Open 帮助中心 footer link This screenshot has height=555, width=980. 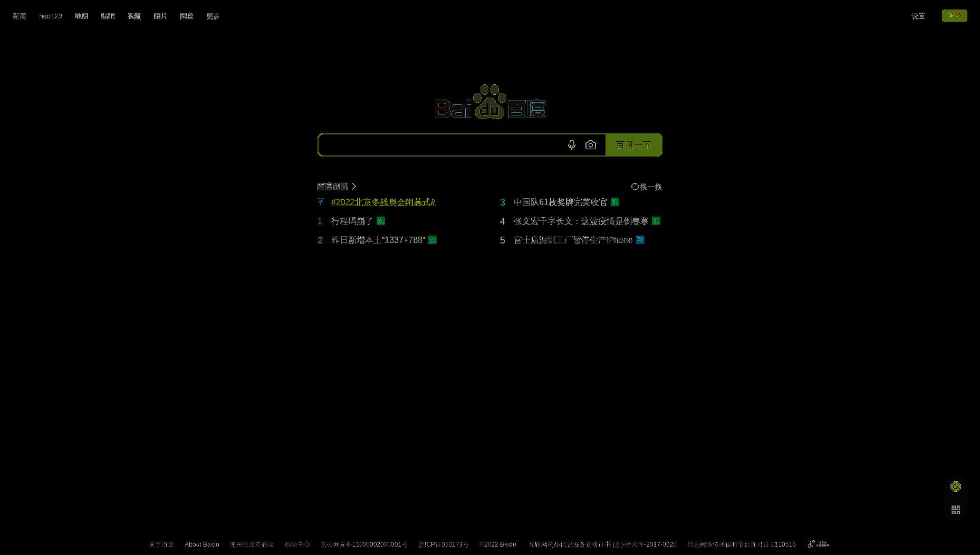click(297, 544)
